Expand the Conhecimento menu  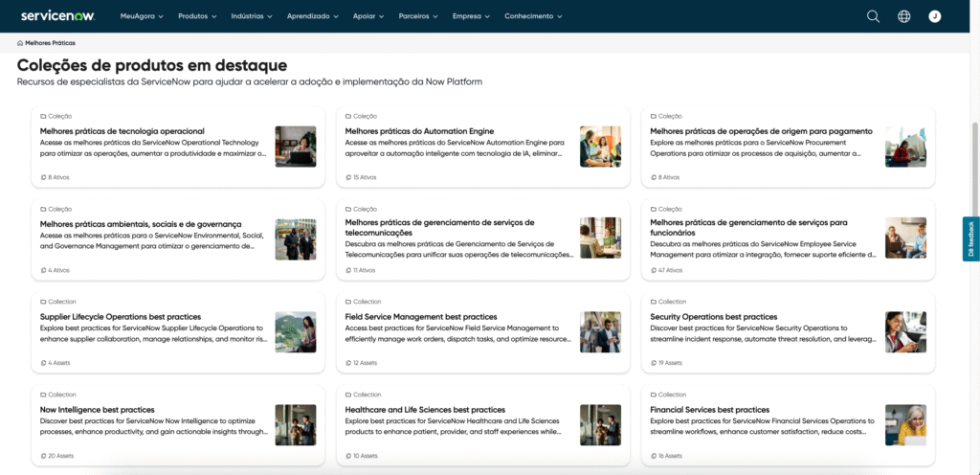click(x=533, y=16)
